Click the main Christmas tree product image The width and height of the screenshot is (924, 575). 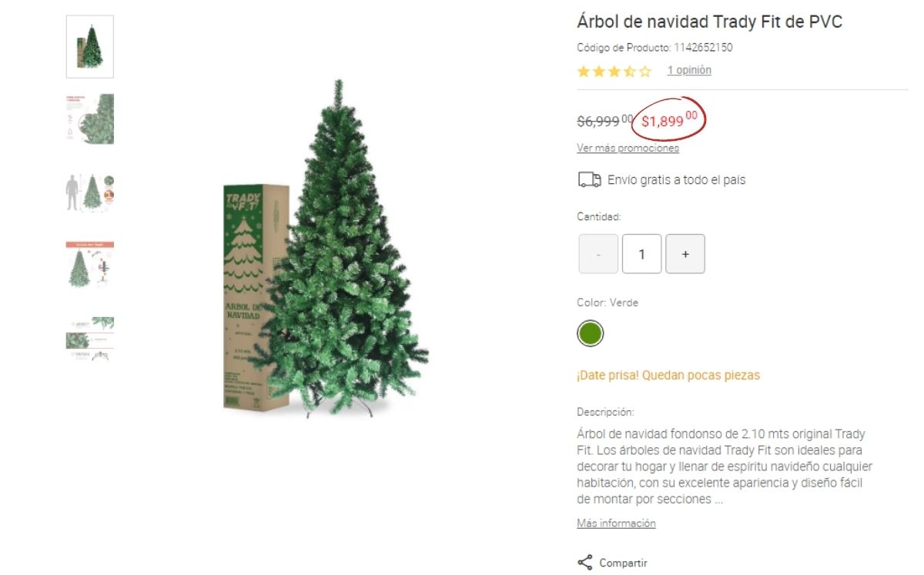(x=326, y=249)
